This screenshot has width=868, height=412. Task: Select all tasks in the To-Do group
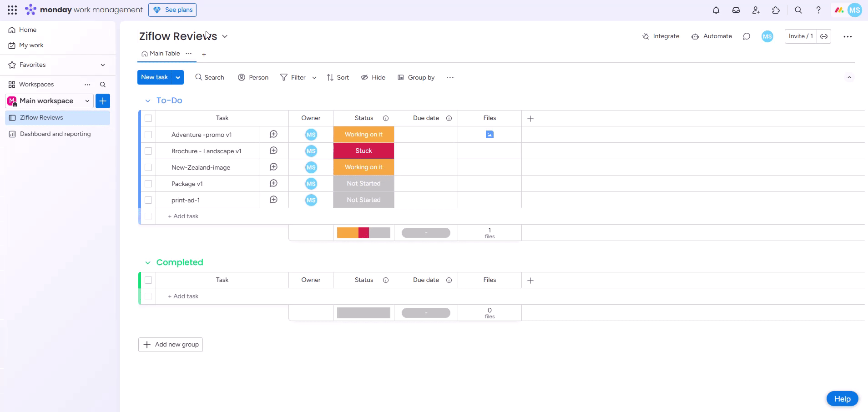pos(148,118)
